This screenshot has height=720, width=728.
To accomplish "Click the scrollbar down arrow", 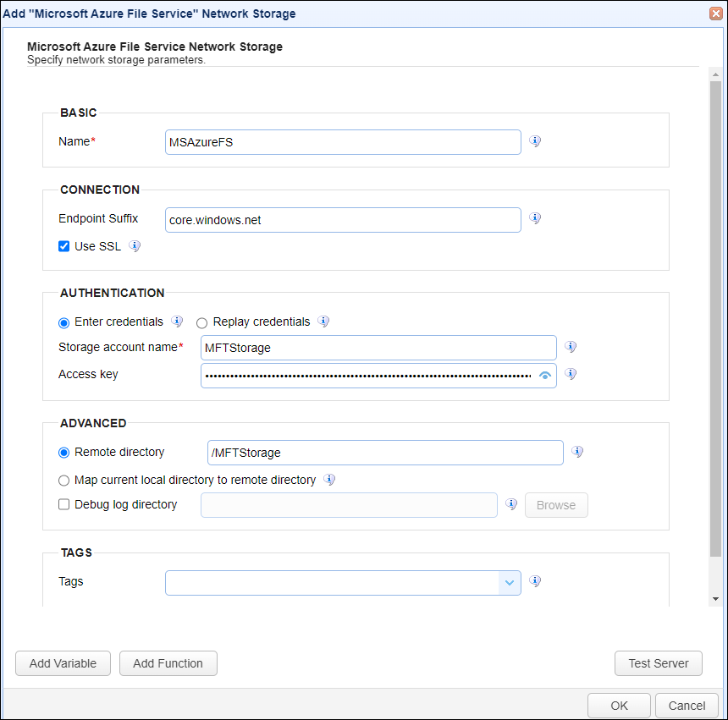I will coord(715,599).
